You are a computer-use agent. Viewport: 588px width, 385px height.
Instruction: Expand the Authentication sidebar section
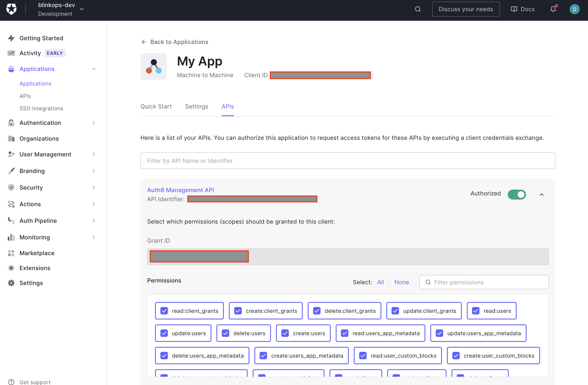pos(40,123)
